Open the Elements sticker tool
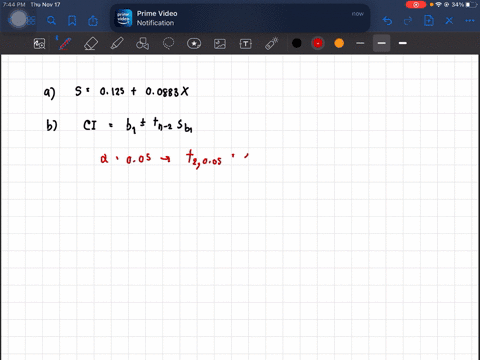This screenshot has width=480, height=360. click(x=194, y=44)
